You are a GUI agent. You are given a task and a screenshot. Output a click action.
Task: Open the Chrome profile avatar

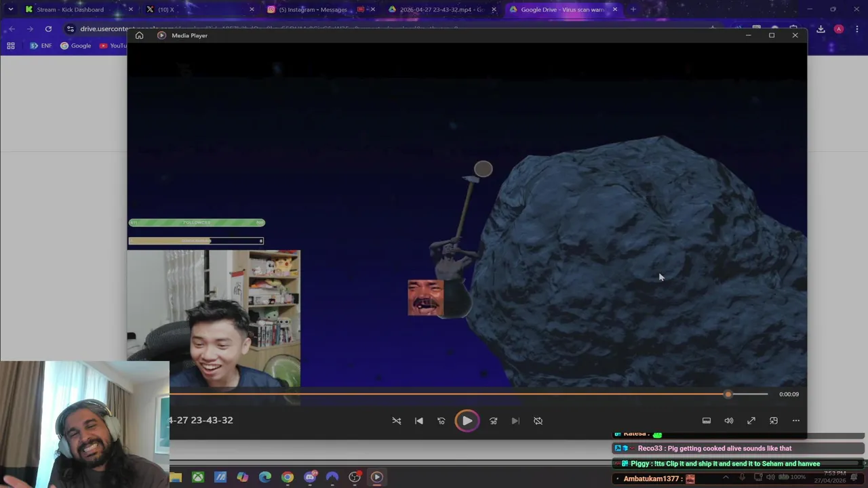click(839, 29)
